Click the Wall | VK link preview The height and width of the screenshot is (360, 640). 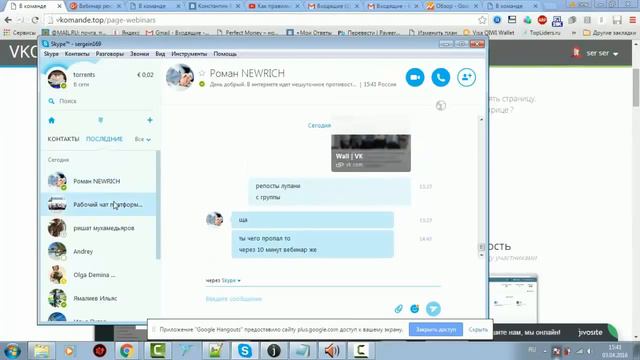point(371,153)
